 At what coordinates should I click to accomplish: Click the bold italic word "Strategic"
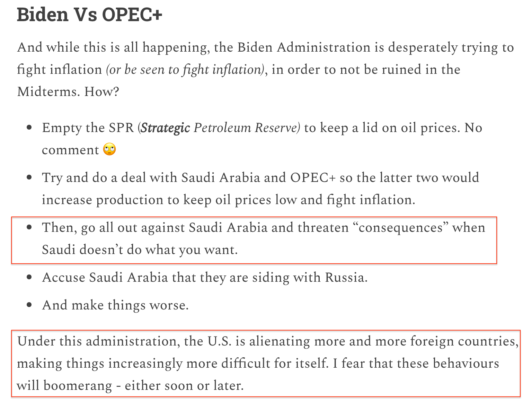pyautogui.click(x=166, y=128)
